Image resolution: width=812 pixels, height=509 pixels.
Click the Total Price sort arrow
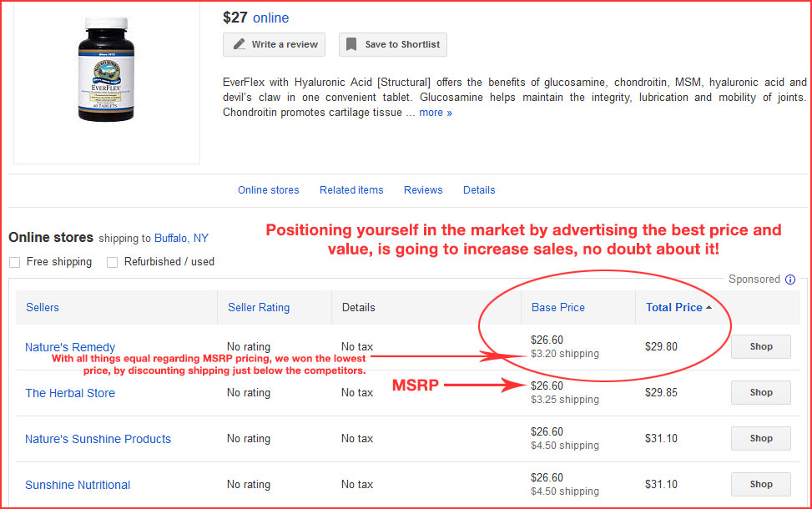point(709,308)
